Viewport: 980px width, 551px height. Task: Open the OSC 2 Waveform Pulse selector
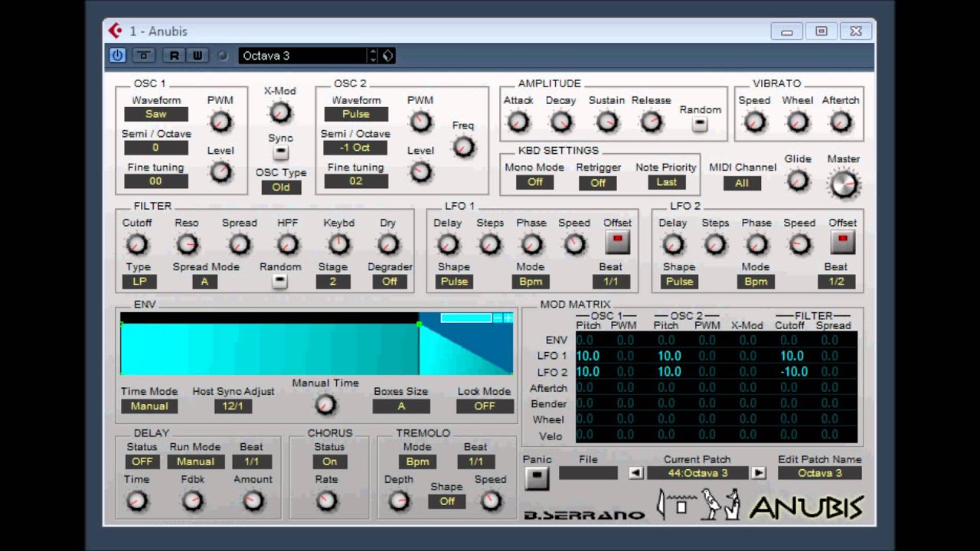[x=356, y=114]
